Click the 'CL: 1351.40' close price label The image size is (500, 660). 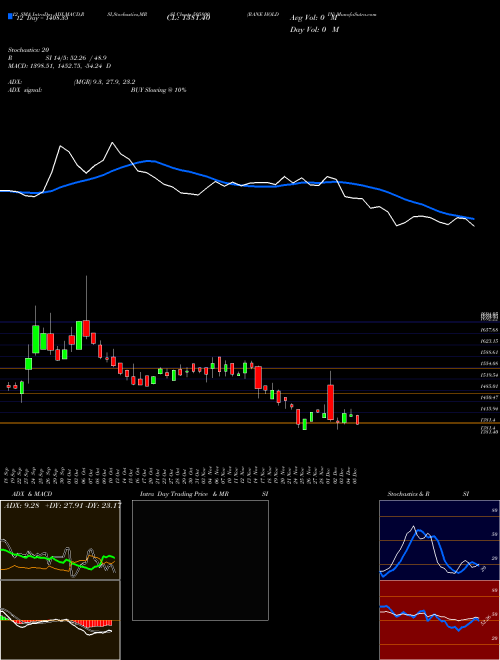[188, 18]
